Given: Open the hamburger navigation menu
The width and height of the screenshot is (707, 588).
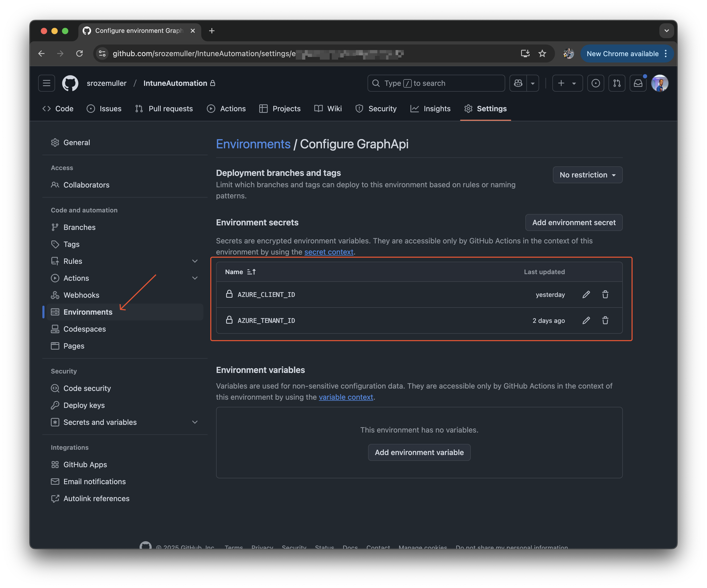Looking at the screenshot, I should pyautogui.click(x=46, y=83).
